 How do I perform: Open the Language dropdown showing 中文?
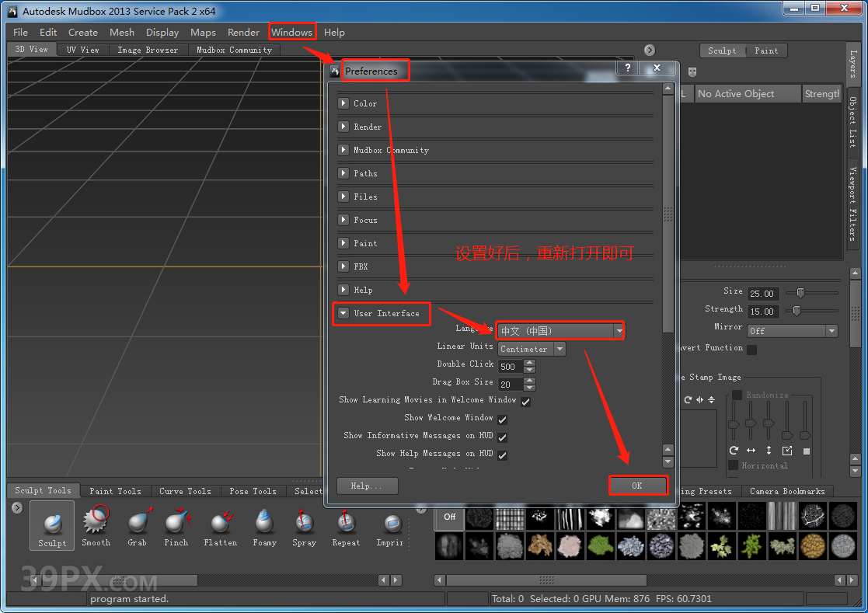coord(559,330)
